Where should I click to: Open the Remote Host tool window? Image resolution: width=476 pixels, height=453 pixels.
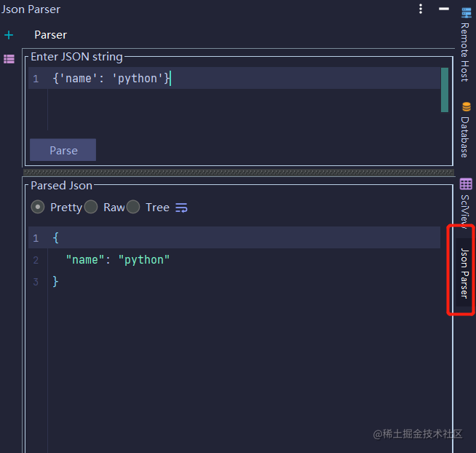[465, 45]
